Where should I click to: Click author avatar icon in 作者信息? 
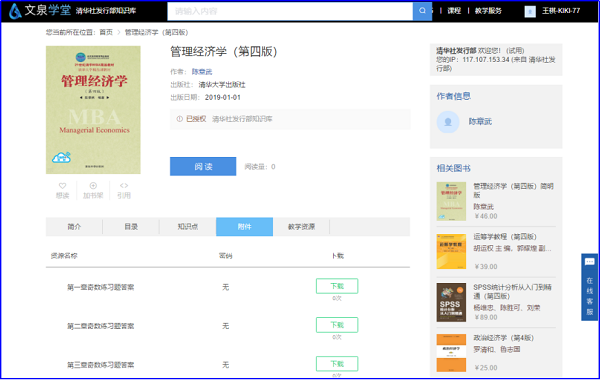(x=448, y=122)
